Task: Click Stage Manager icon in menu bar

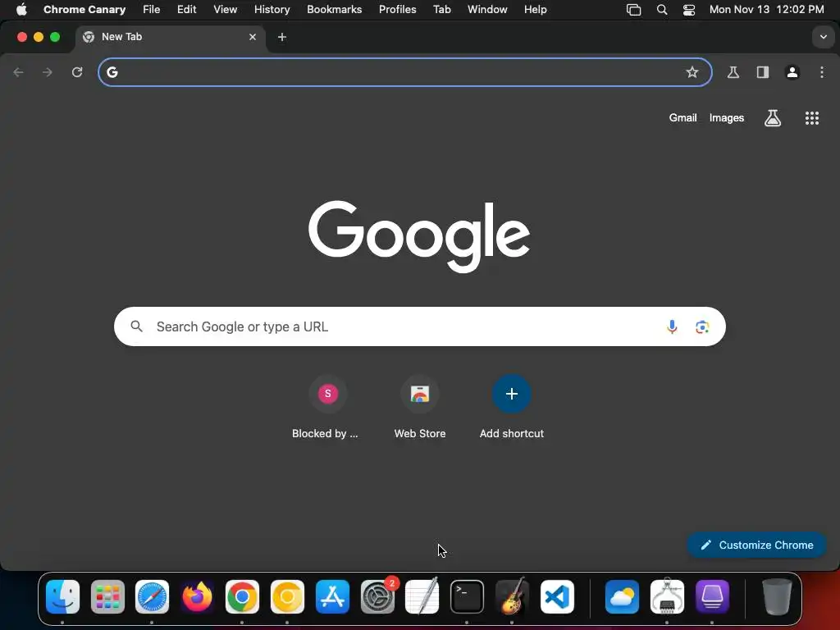Action: [634, 10]
